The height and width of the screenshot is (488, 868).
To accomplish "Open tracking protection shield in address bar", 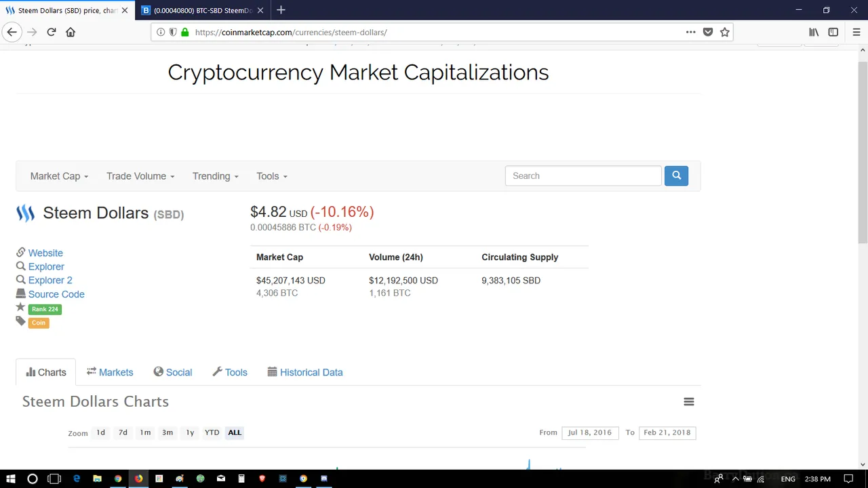I will (x=173, y=32).
